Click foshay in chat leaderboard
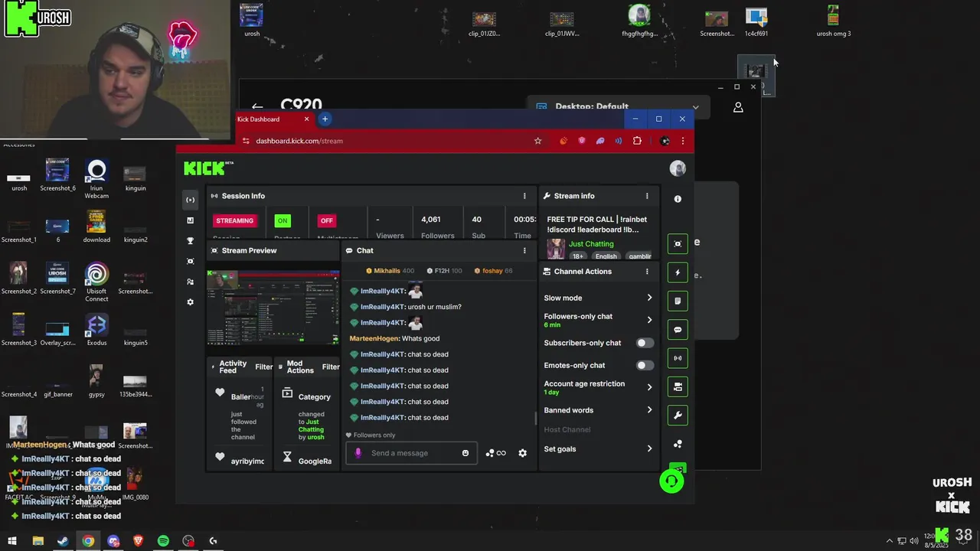This screenshot has height=551, width=980. pyautogui.click(x=492, y=270)
